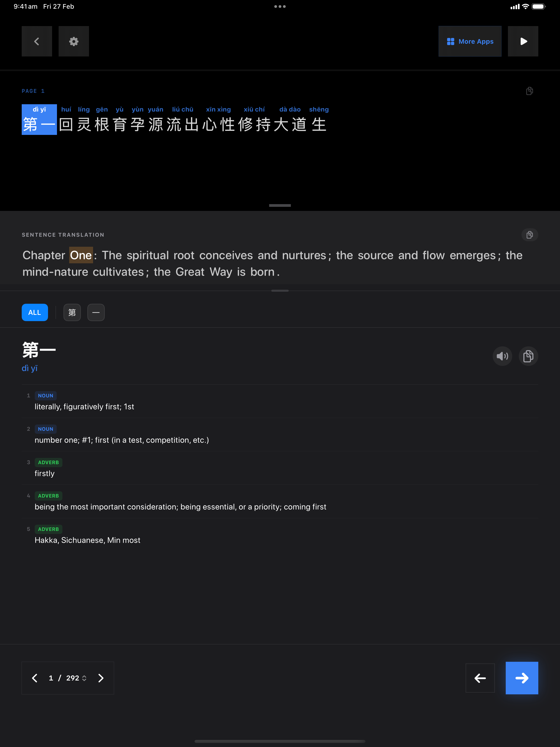560x747 pixels.
Task: Filter definitions by character 一
Action: click(x=96, y=312)
